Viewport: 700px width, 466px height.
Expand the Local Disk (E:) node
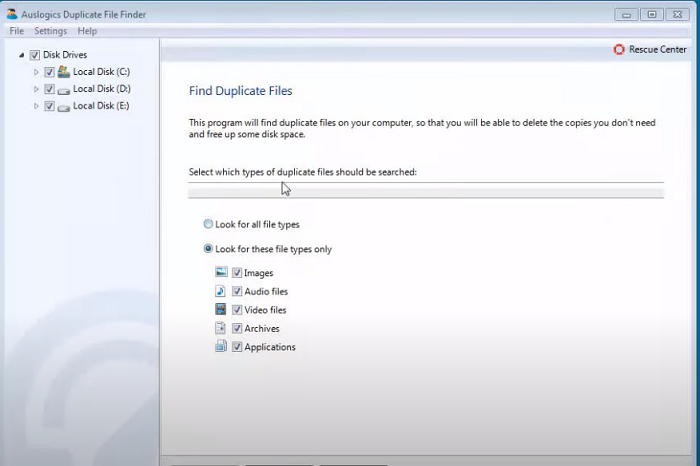click(36, 106)
